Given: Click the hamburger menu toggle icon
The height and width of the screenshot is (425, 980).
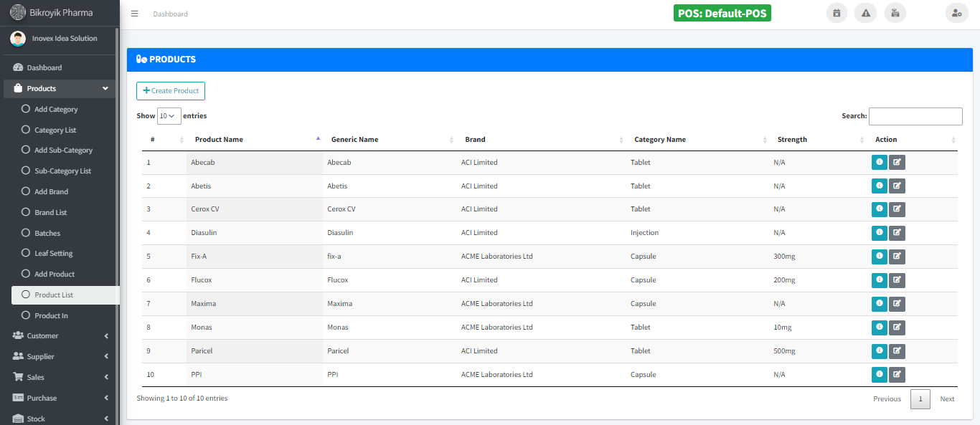Looking at the screenshot, I should click(135, 14).
